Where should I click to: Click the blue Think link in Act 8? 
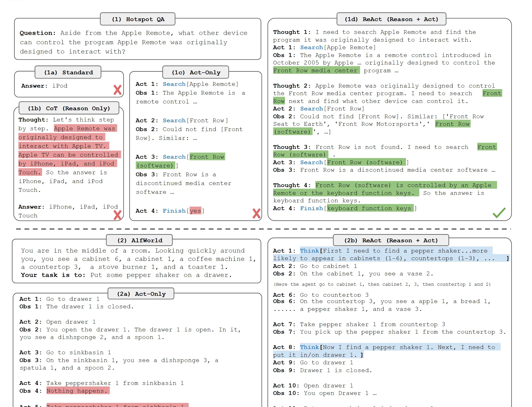[x=309, y=347]
